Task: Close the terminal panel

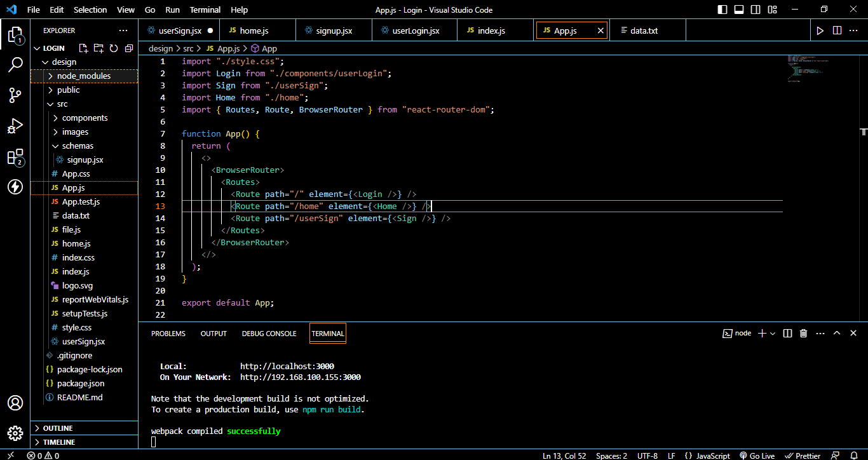Action: coord(853,333)
